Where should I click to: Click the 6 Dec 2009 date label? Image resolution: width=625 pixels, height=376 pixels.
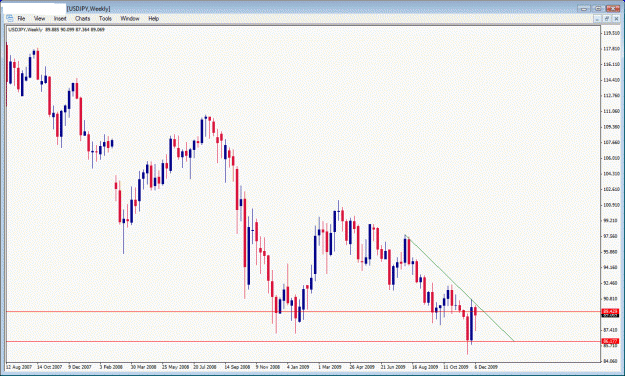click(486, 367)
